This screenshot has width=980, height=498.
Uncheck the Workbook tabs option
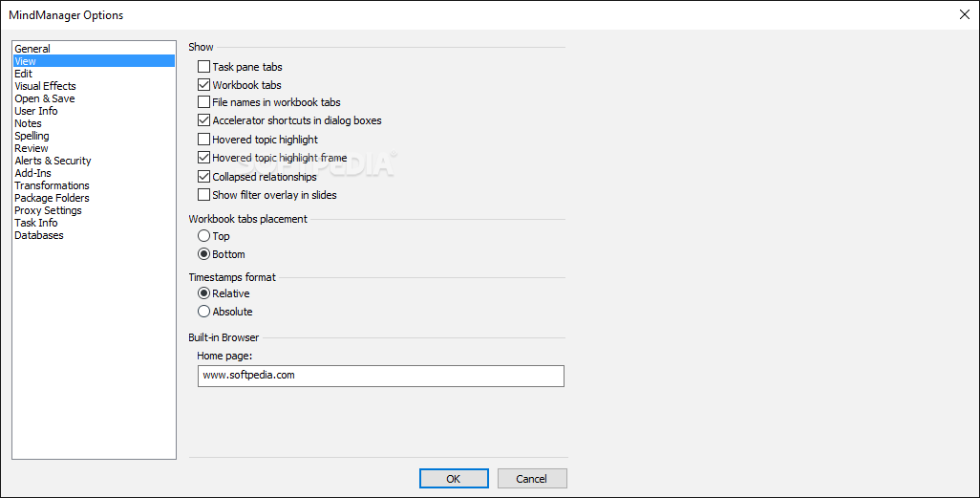tap(203, 84)
